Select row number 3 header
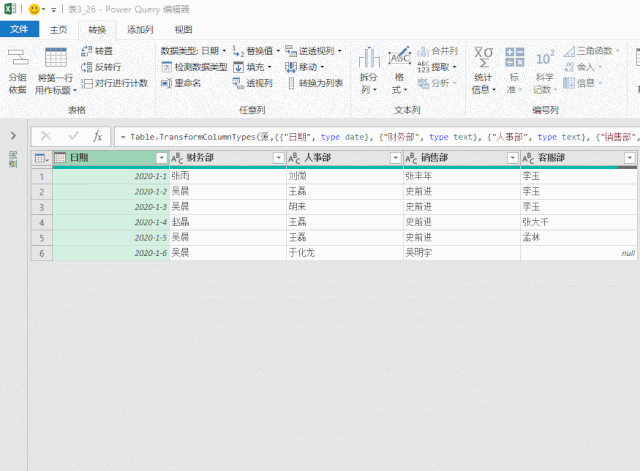This screenshot has height=471, width=640. tap(42, 207)
